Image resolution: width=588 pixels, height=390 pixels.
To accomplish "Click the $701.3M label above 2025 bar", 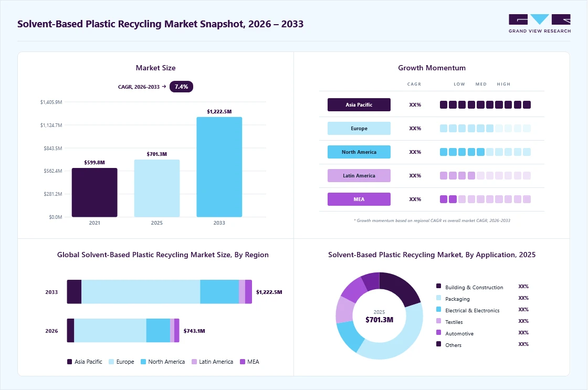I will 157,154.
